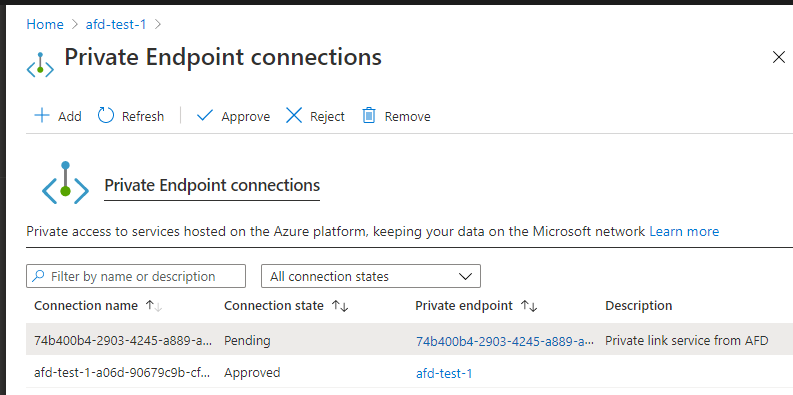Click the large Private Endpoint connections section icon
This screenshot has width=793, height=395.
(65, 183)
